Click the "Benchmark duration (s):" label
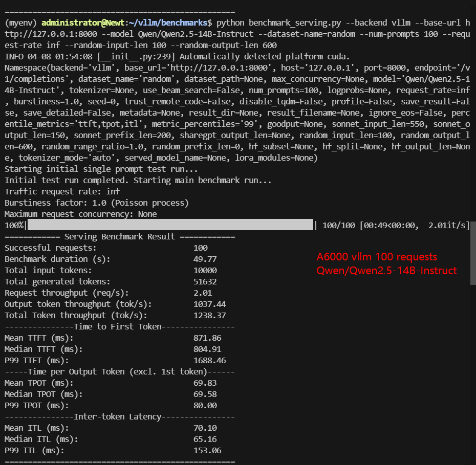 pos(57,259)
